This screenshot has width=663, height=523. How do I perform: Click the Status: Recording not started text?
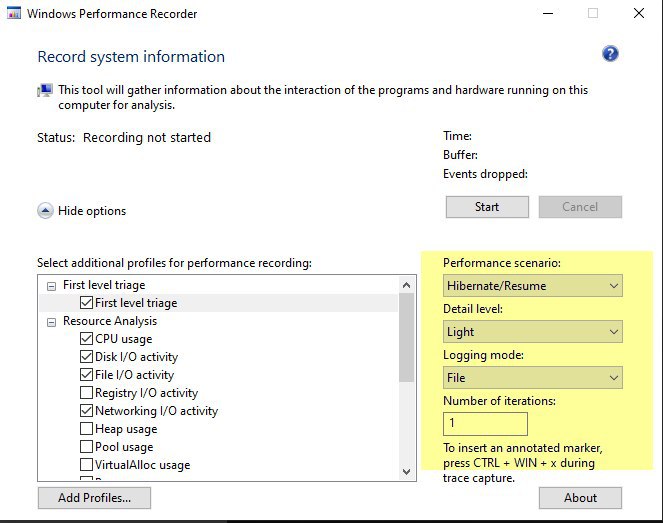[x=124, y=137]
